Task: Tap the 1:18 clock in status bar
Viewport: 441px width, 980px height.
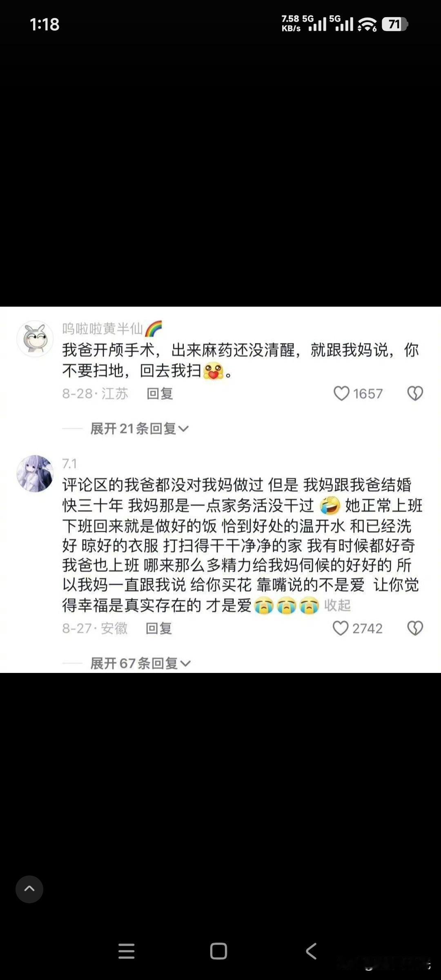Action: coord(45,24)
